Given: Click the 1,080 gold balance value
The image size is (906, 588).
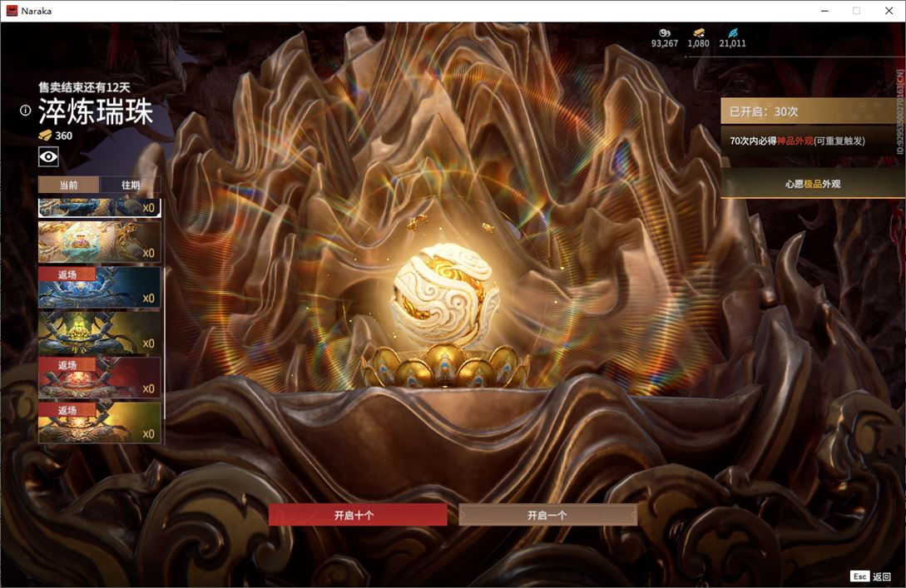Looking at the screenshot, I should click(x=699, y=43).
